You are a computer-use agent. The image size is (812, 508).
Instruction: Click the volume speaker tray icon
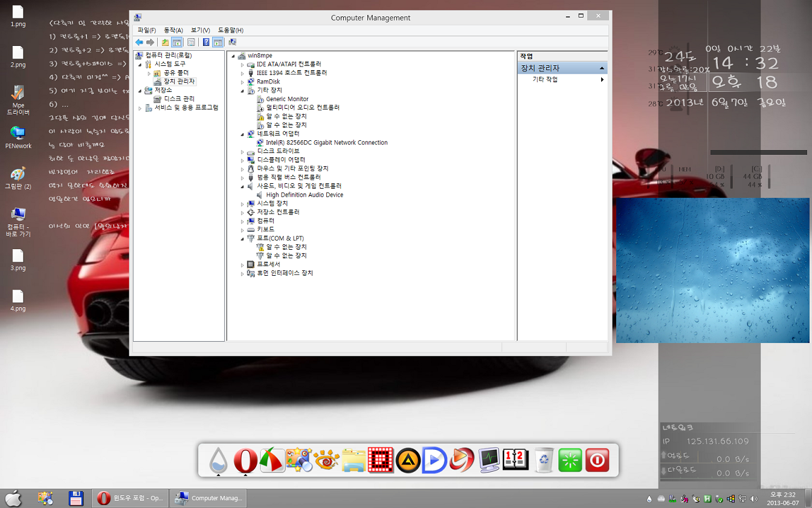(x=753, y=499)
